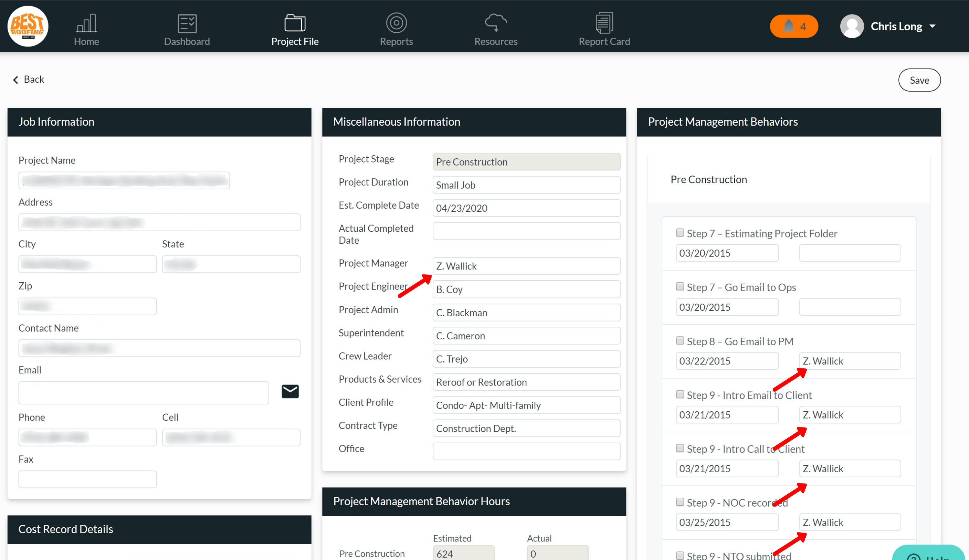Image resolution: width=969 pixels, height=560 pixels.
Task: Open the Report Card document icon
Action: point(605,23)
